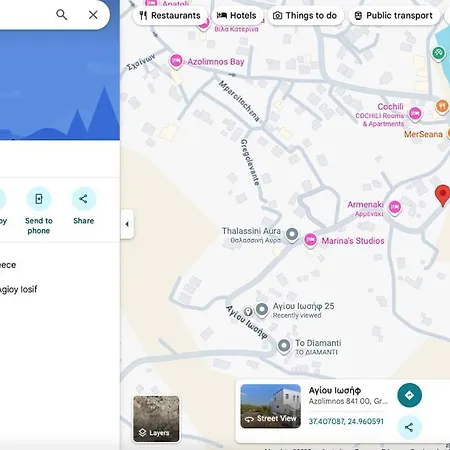
Task: Open the Layers map type switcher
Action: pyautogui.click(x=156, y=419)
